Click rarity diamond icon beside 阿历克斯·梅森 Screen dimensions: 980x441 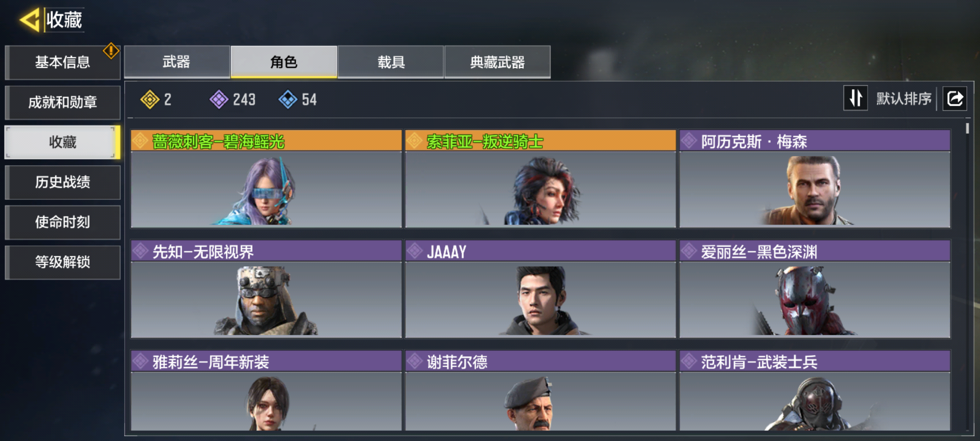689,141
